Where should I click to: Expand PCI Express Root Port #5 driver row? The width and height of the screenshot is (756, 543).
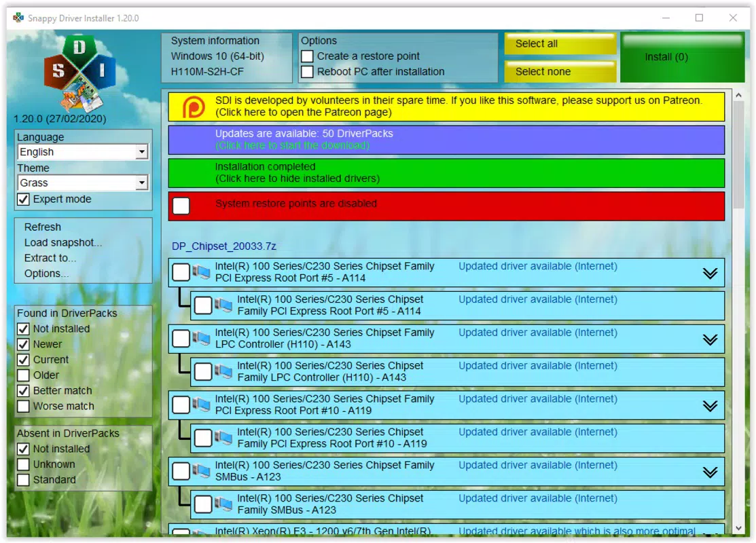click(x=710, y=274)
